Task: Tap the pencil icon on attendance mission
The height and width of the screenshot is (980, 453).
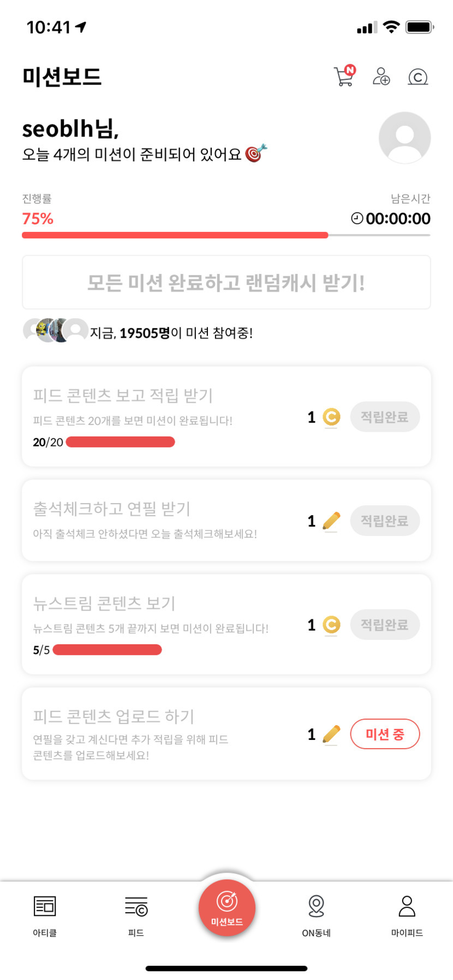Action: pos(331,521)
